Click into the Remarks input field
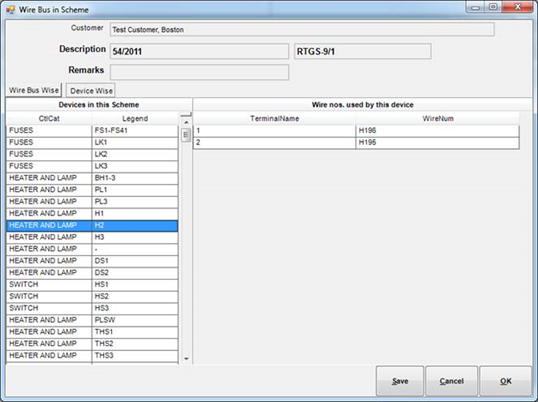The width and height of the screenshot is (538, 402). (x=199, y=72)
